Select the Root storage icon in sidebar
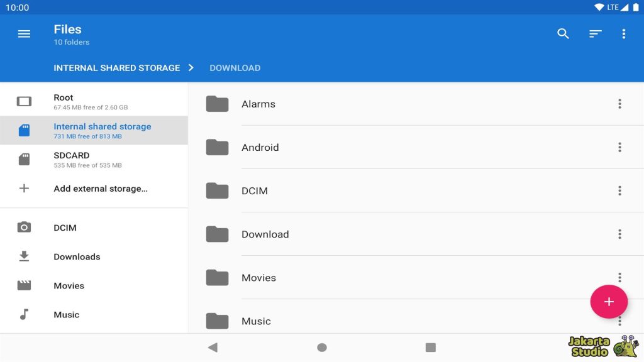 point(24,99)
